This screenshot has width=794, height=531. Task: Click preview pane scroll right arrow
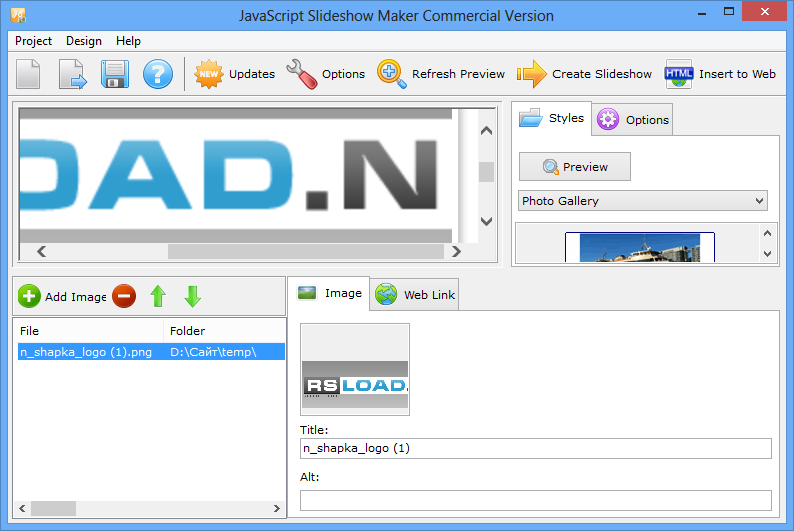pos(456,251)
